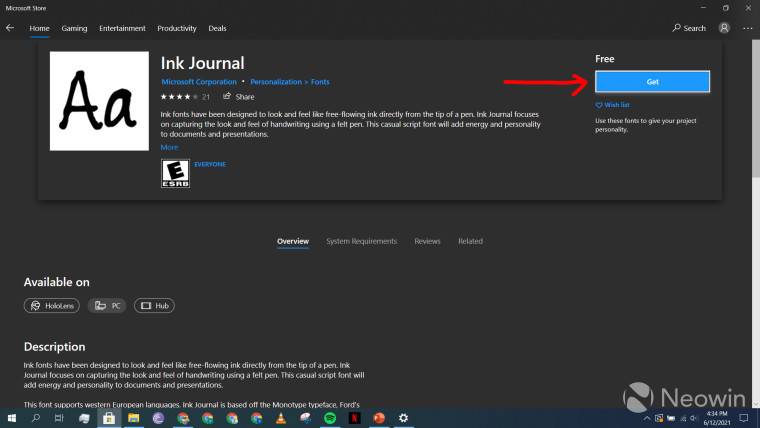
Task: Open the user account profile icon
Action: 724,28
